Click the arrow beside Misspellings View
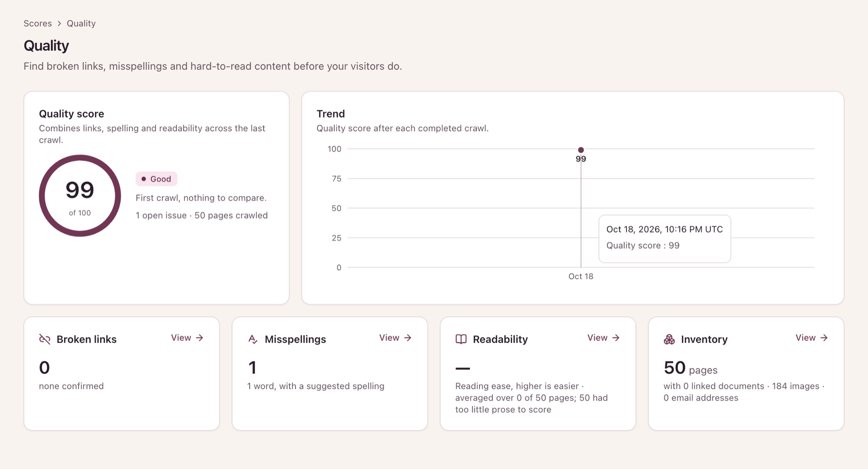The image size is (868, 469). (408, 338)
